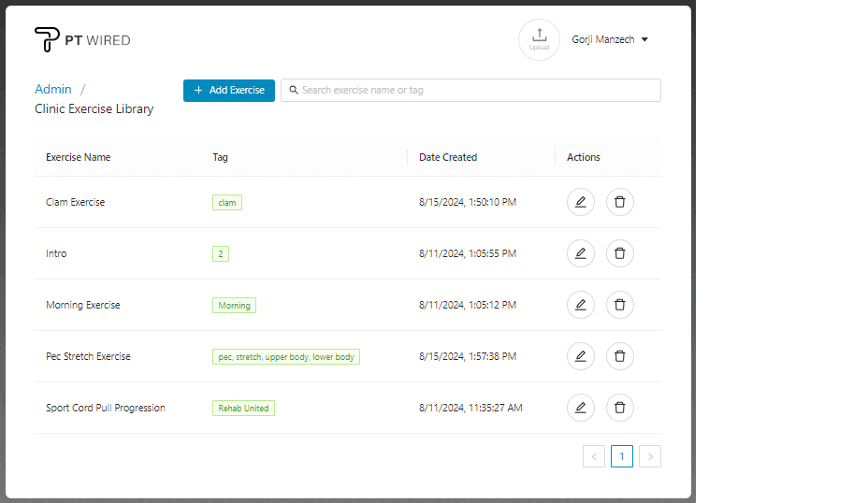Edit the Clam Exercise entry
868x503 pixels.
coord(580,202)
